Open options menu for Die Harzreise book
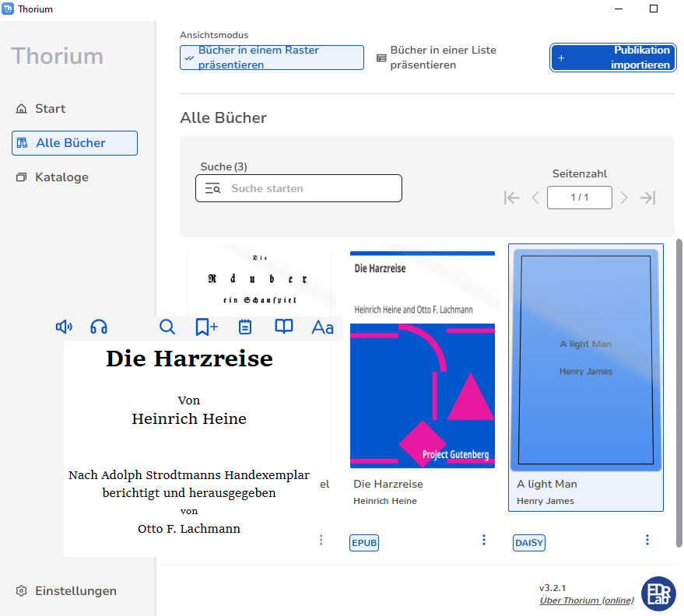The width and height of the screenshot is (684, 616). (484, 540)
